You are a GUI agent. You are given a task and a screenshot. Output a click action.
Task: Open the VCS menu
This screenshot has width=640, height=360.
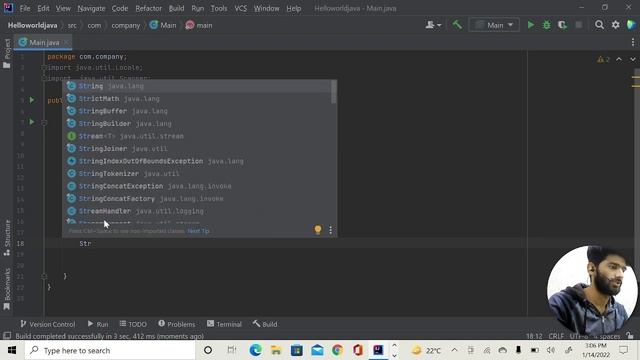240,8
